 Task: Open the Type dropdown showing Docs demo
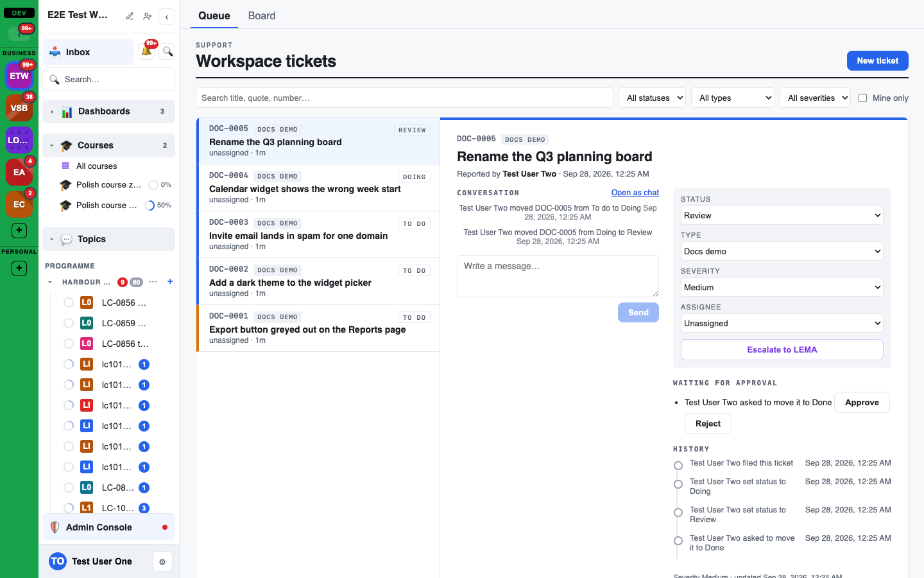click(782, 251)
